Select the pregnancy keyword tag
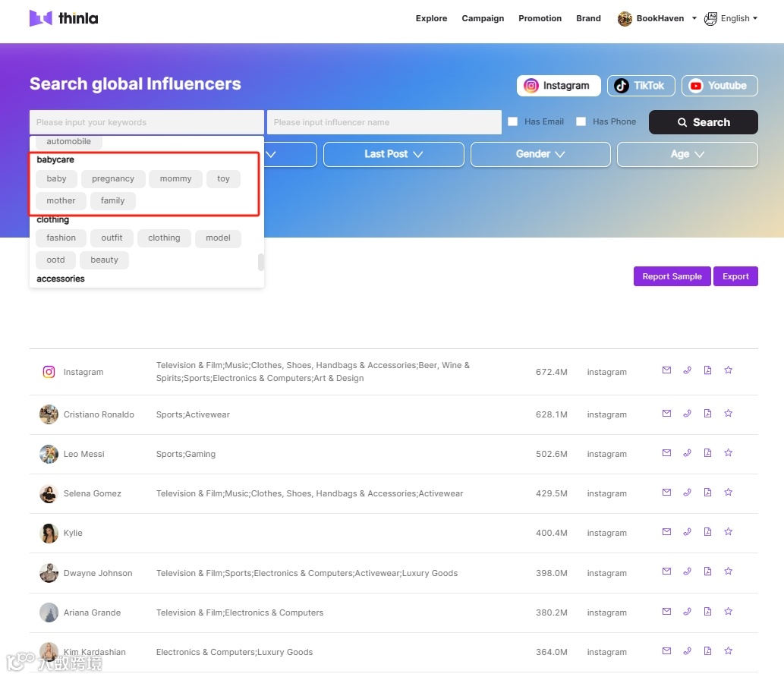 pos(113,178)
